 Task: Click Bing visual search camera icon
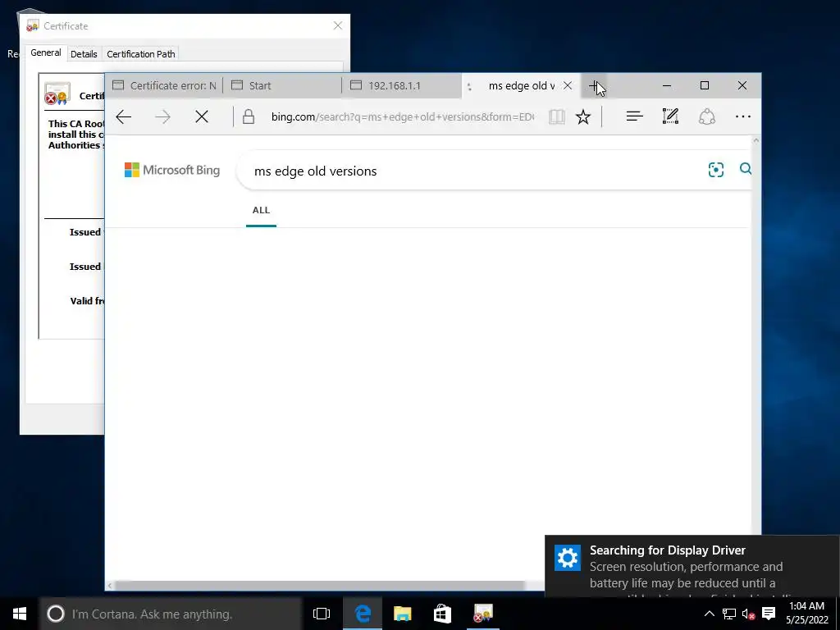pyautogui.click(x=715, y=170)
